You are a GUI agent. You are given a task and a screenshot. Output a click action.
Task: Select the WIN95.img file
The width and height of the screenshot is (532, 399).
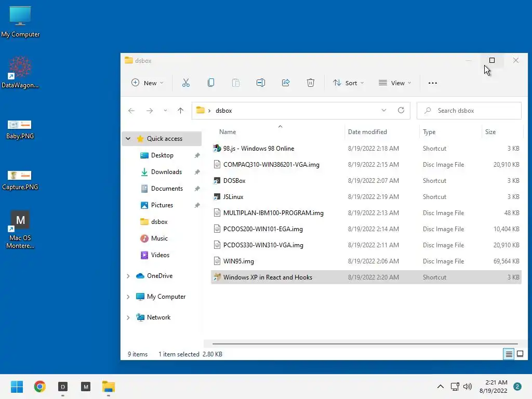coord(366,261)
